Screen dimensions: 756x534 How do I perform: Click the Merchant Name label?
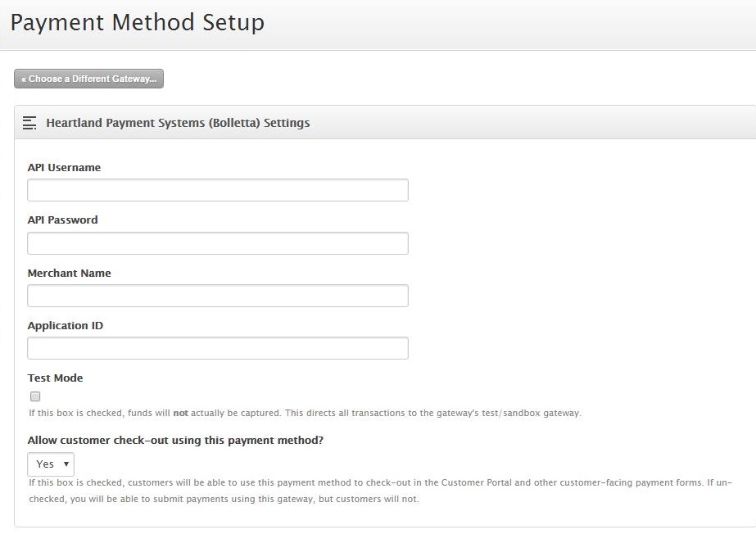point(70,273)
